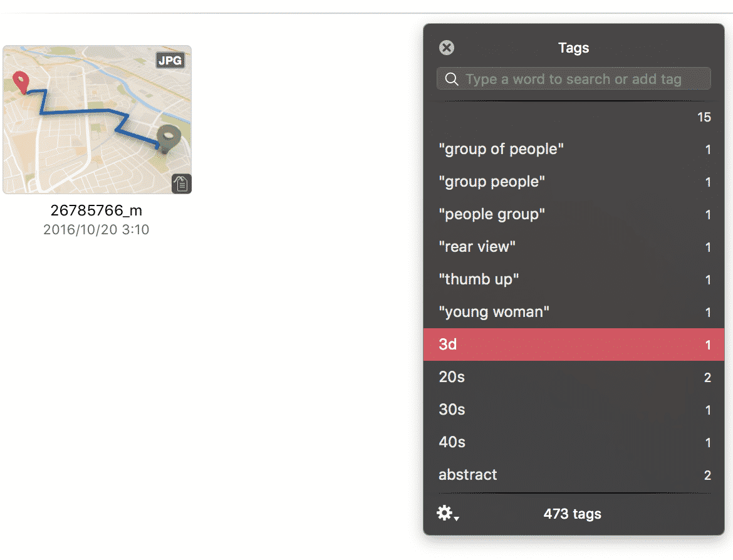Viewport: 733px width, 560px height.
Task: Open the gear settings dropdown menu
Action: click(x=447, y=514)
